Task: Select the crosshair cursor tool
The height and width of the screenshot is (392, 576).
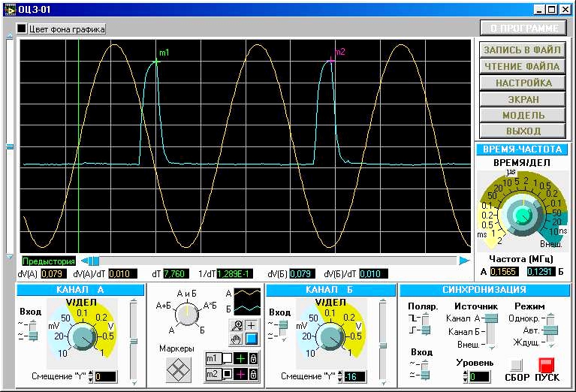Action: click(x=252, y=325)
